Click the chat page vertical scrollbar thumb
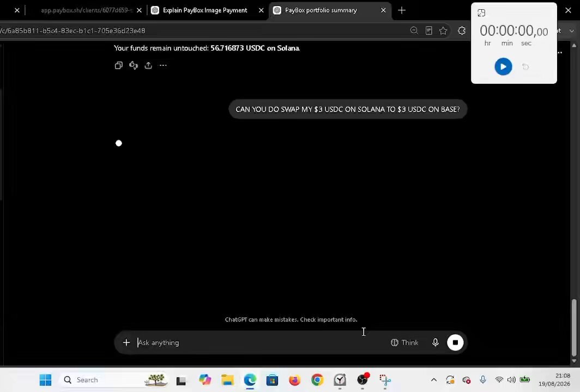580x392 pixels. [x=573, y=327]
